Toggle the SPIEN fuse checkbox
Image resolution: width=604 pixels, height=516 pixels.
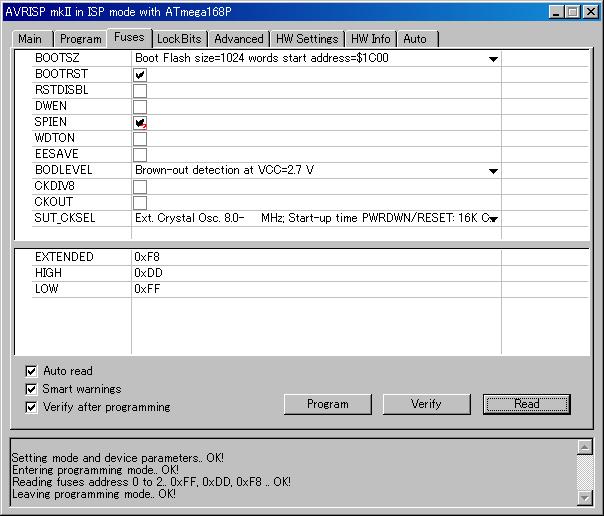pyautogui.click(x=140, y=123)
